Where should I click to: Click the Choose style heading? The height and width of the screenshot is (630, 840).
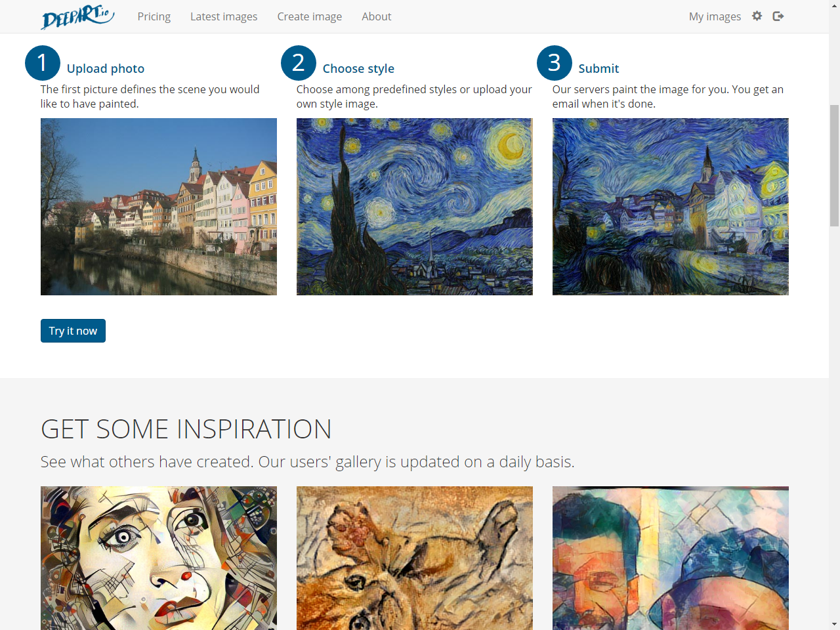pyautogui.click(x=358, y=68)
